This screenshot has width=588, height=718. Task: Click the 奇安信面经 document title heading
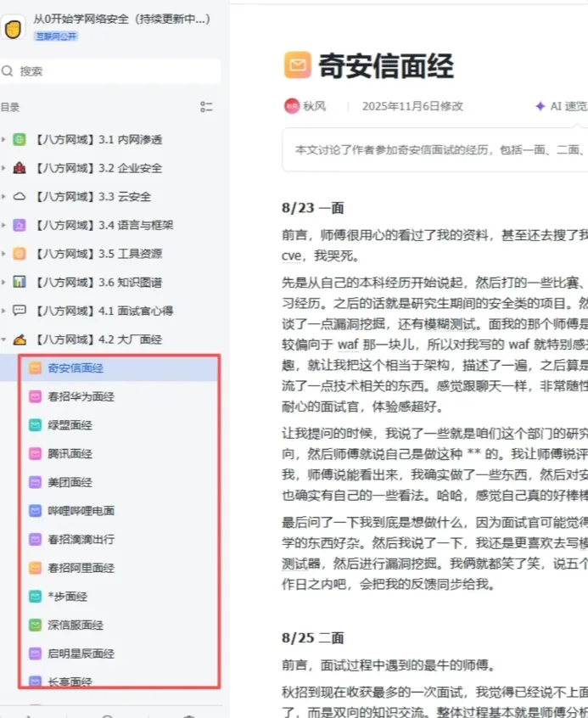point(386,65)
